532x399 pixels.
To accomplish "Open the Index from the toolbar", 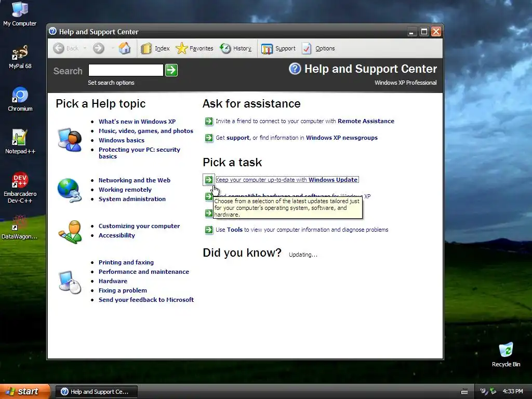I will 155,48.
